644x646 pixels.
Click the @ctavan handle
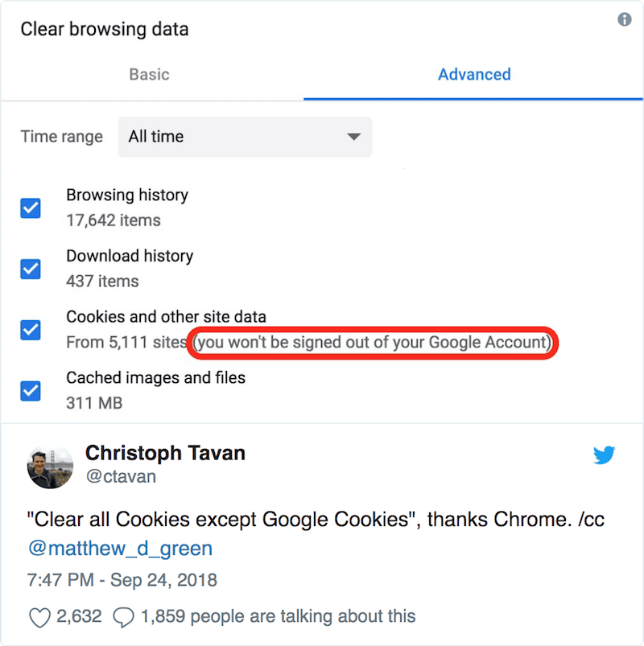click(x=121, y=476)
